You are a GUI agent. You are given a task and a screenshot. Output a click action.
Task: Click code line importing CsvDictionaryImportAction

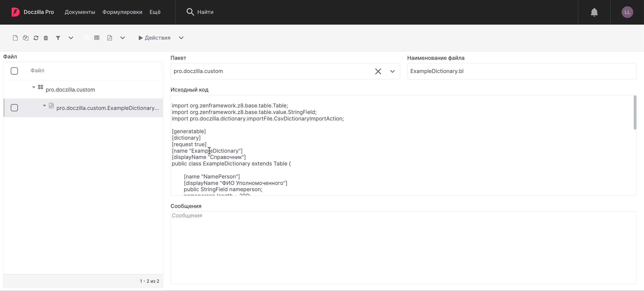tap(258, 118)
